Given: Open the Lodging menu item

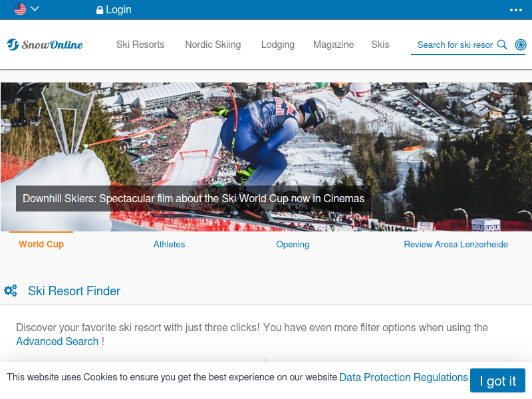Looking at the screenshot, I should click(x=277, y=45).
